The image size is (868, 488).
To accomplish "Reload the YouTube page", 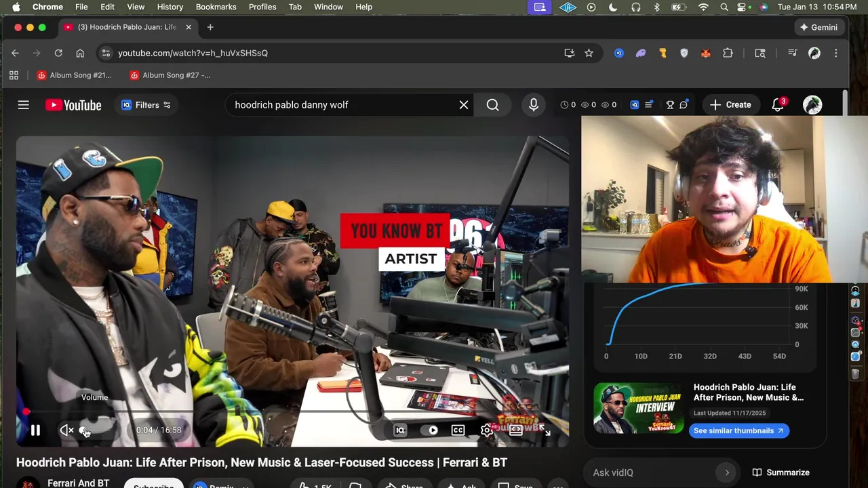I will click(58, 53).
